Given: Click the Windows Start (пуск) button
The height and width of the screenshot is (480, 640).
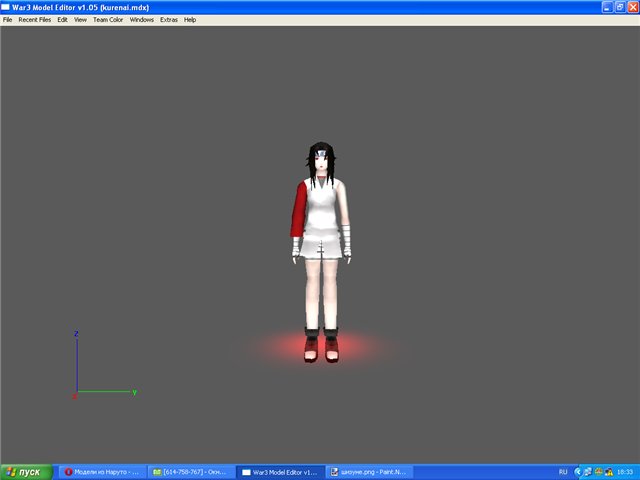Looking at the screenshot, I should [25, 471].
